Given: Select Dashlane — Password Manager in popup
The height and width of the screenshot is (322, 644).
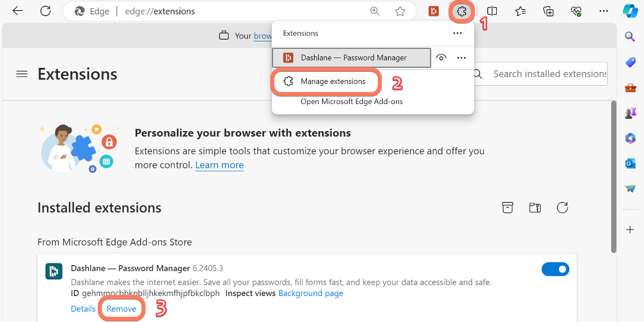Looking at the screenshot, I should click(x=351, y=58).
